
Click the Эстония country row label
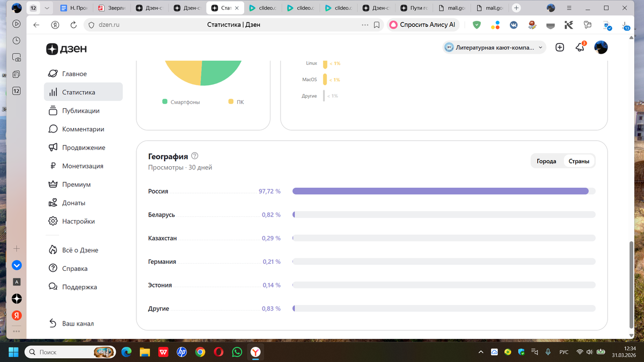[x=160, y=285]
